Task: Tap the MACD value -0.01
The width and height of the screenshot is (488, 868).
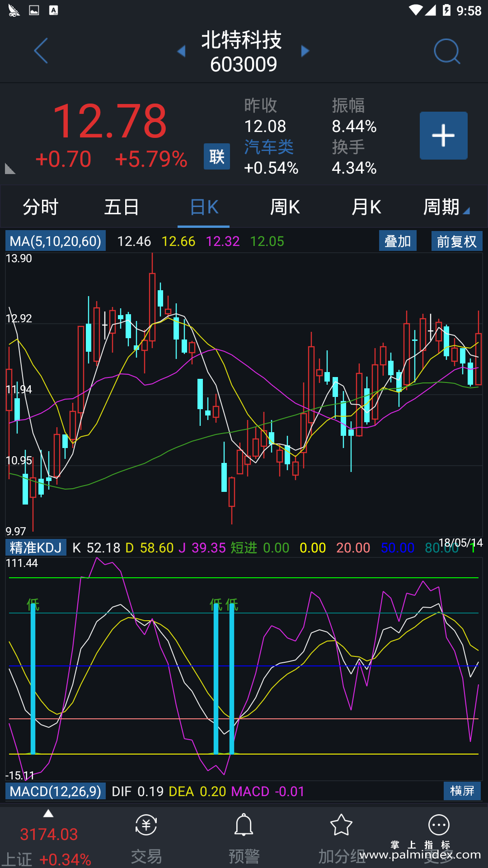Action: 290,792
